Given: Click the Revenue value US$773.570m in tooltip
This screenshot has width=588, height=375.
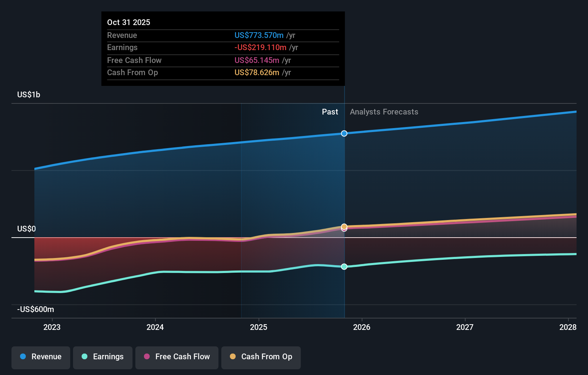Looking at the screenshot, I should [x=260, y=35].
